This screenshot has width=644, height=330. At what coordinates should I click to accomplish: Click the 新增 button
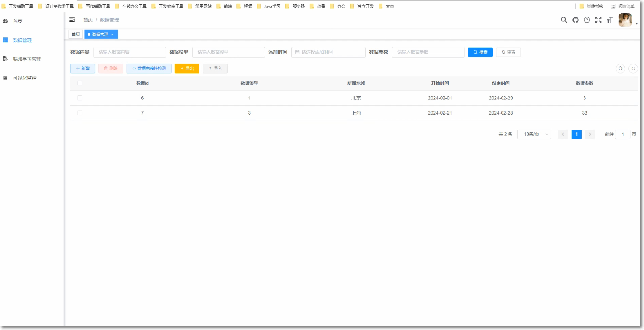click(x=83, y=68)
